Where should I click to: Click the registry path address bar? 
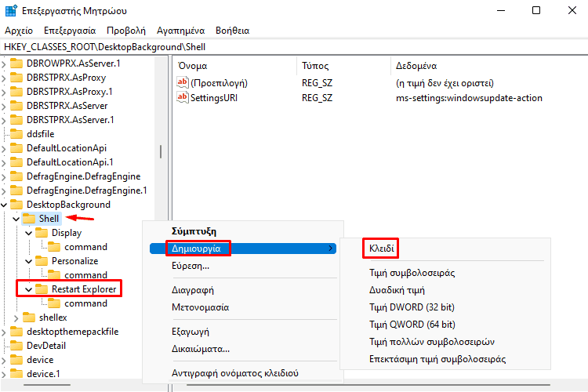point(294,47)
